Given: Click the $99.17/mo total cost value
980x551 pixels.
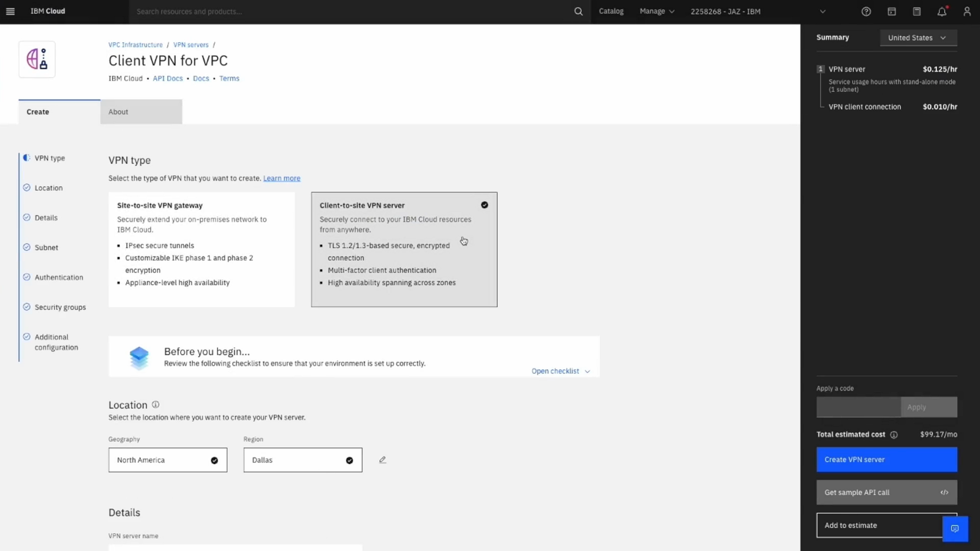Looking at the screenshot, I should tap(938, 435).
